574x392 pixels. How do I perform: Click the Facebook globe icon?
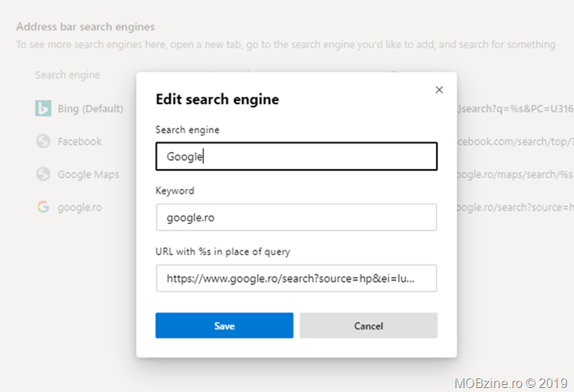coord(43,141)
